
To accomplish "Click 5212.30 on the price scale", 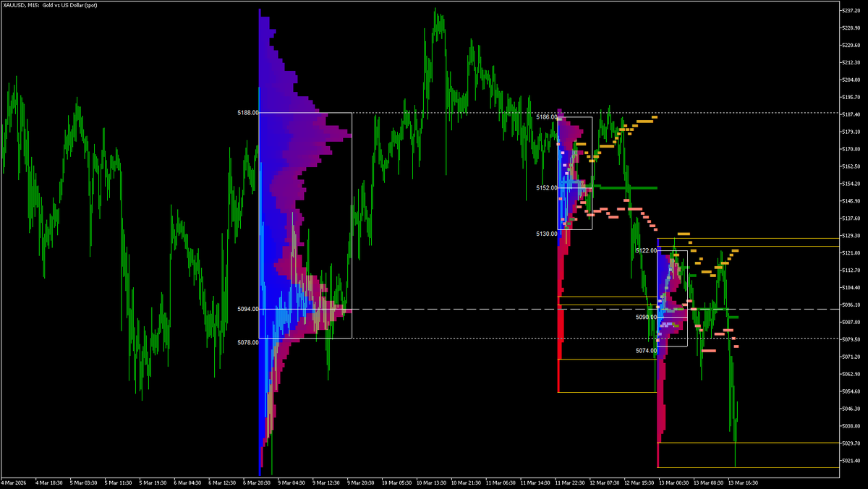I will [x=851, y=62].
